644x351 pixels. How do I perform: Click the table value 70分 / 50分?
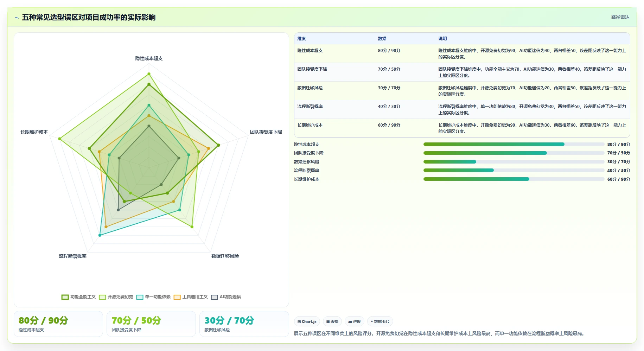coord(389,69)
